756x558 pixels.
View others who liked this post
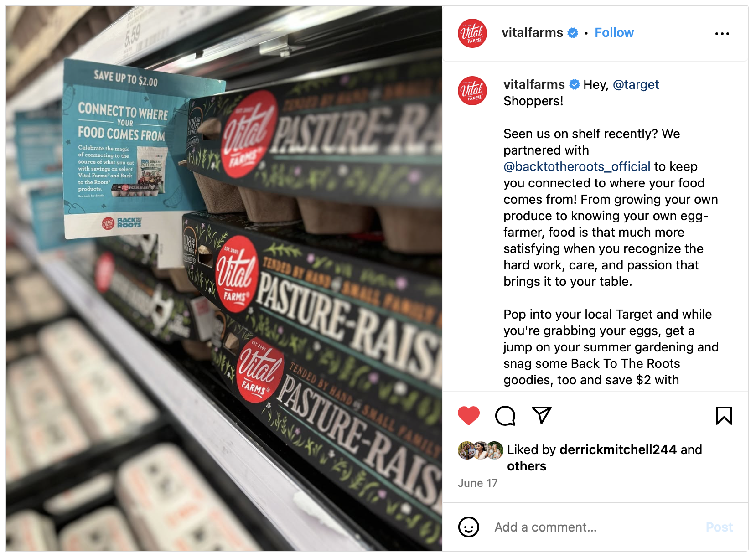pos(527,466)
